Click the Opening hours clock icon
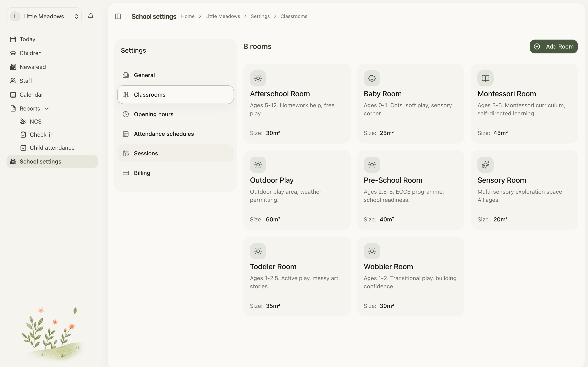This screenshot has width=588, height=367. point(126,114)
